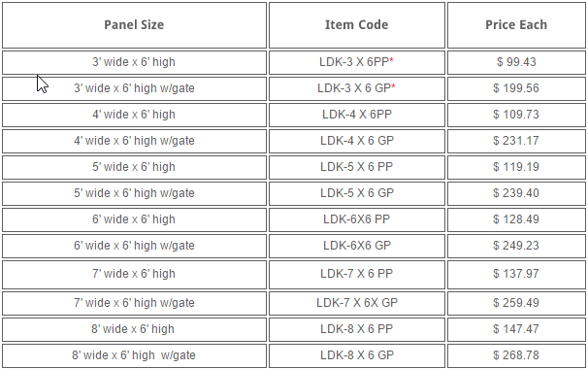Select the 3' wide x 6' high cell
The height and width of the screenshot is (369, 588).
tap(134, 62)
